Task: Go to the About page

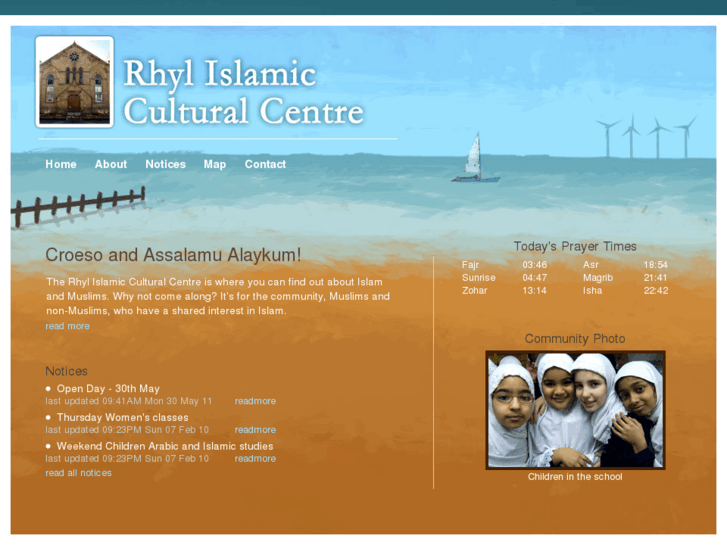Action: (111, 164)
